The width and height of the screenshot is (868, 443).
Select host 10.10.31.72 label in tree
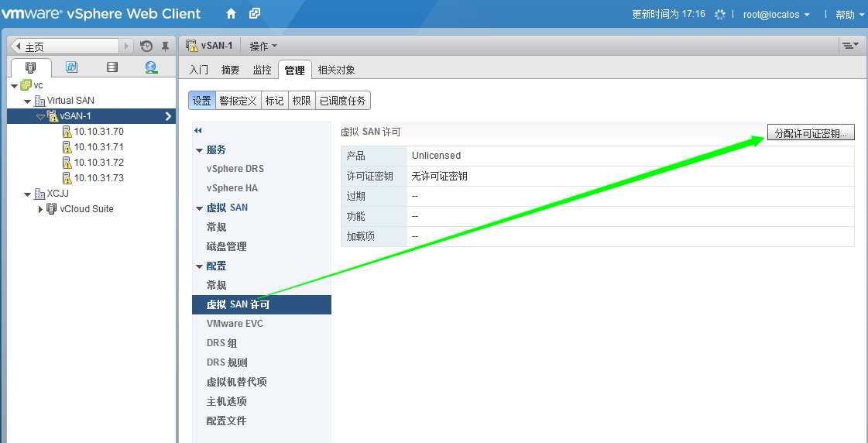click(99, 163)
